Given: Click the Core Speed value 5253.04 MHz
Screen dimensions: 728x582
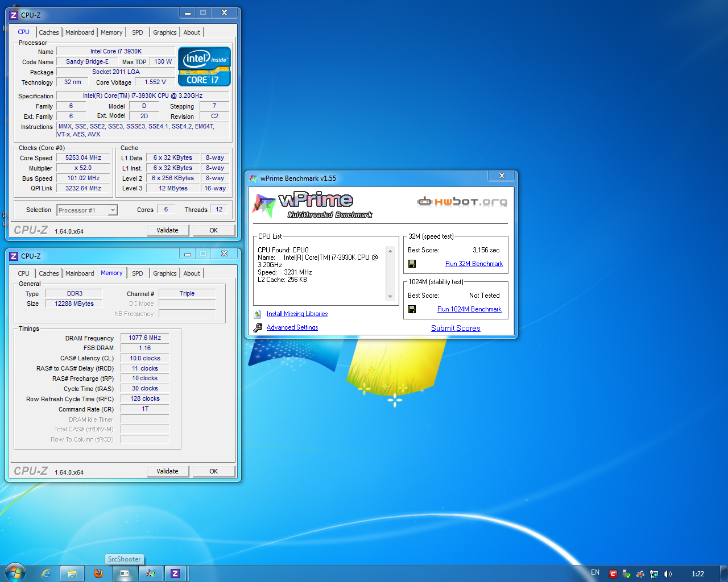Looking at the screenshot, I should (x=83, y=158).
